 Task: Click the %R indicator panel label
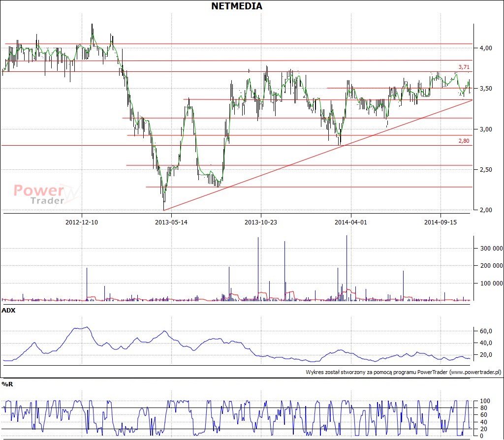(7, 384)
